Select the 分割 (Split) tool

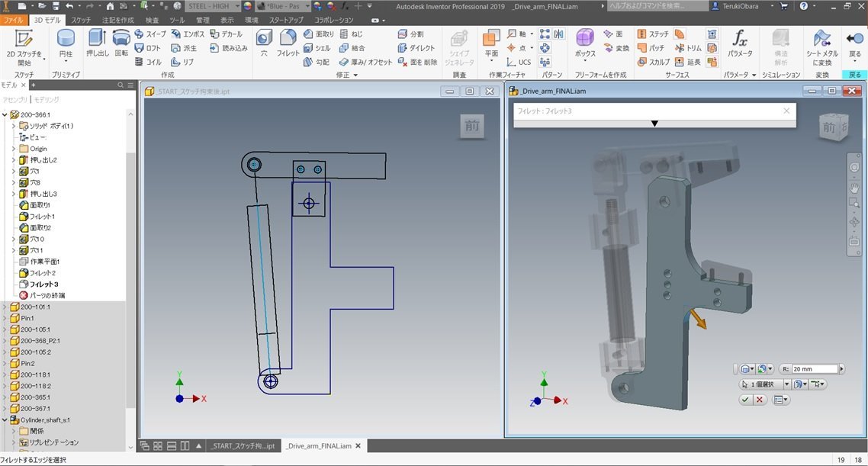[411, 34]
